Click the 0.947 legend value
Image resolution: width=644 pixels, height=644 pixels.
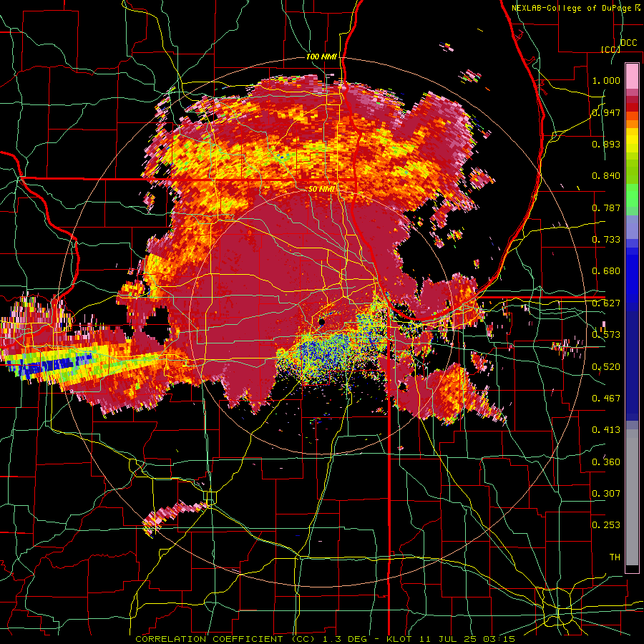point(606,112)
